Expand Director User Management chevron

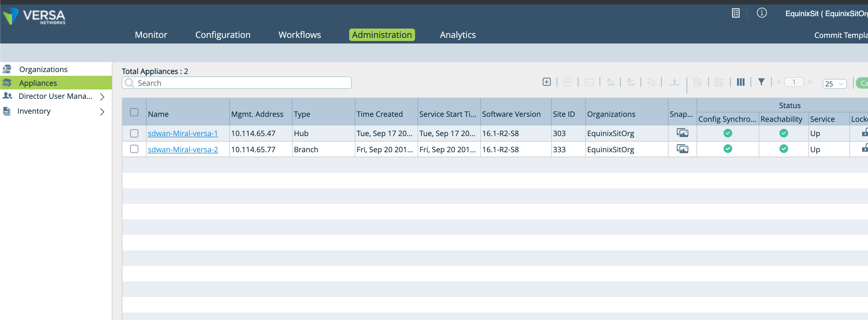(x=102, y=97)
